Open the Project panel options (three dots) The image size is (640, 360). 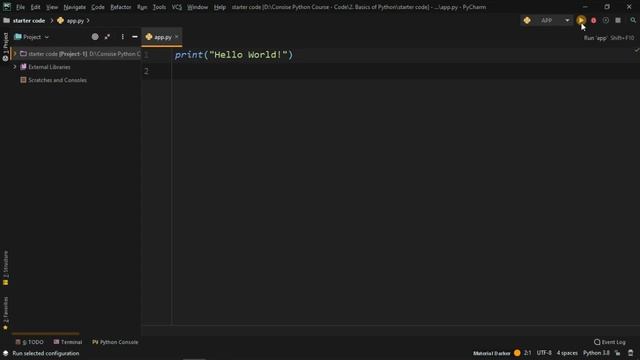coord(122,37)
